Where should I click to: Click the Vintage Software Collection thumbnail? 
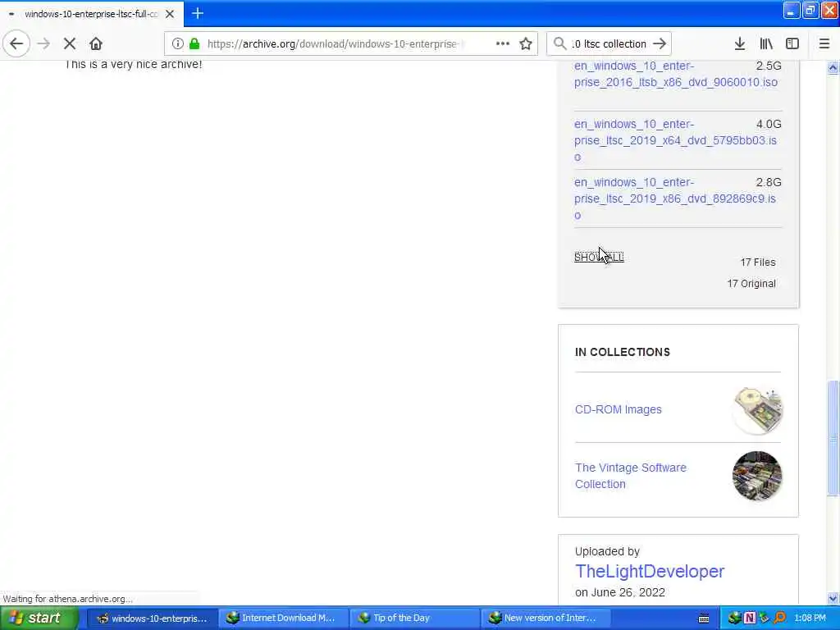coord(757,476)
